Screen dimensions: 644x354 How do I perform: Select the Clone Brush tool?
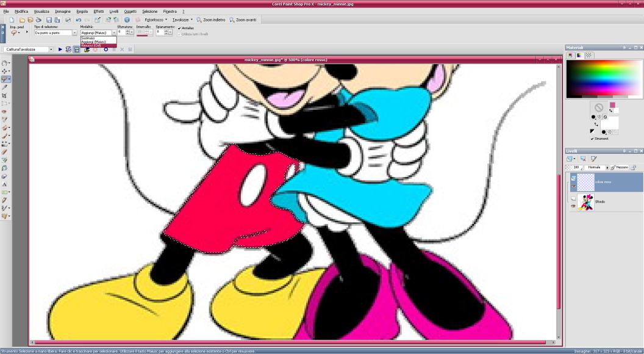pyautogui.click(x=4, y=128)
